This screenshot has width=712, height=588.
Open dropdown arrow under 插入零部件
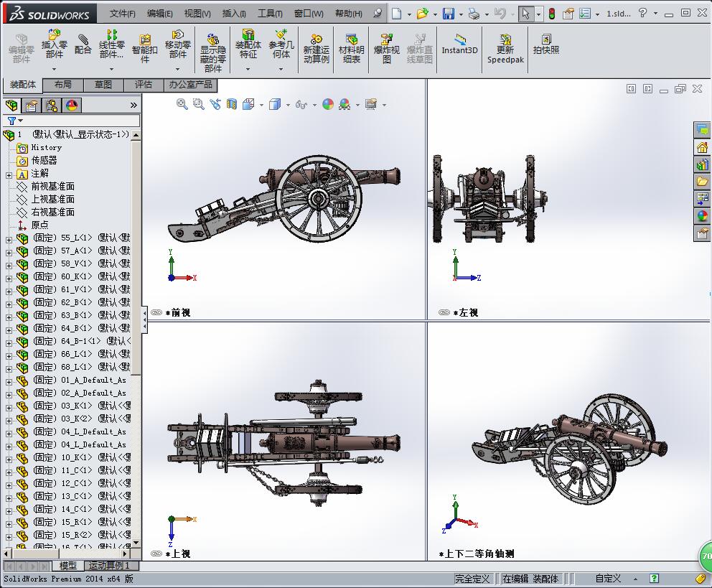[x=54, y=70]
